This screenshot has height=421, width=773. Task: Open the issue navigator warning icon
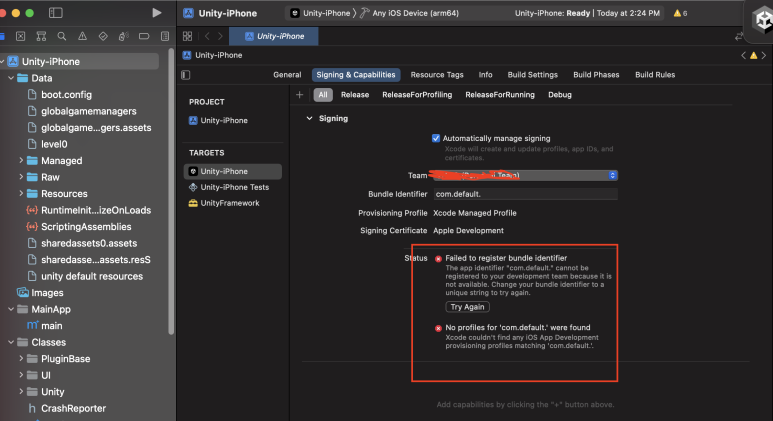(82, 36)
